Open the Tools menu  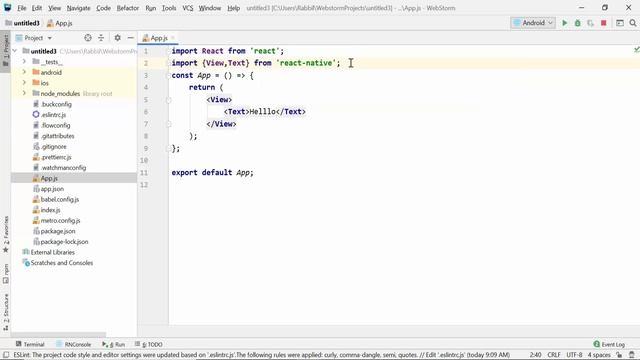[169, 8]
